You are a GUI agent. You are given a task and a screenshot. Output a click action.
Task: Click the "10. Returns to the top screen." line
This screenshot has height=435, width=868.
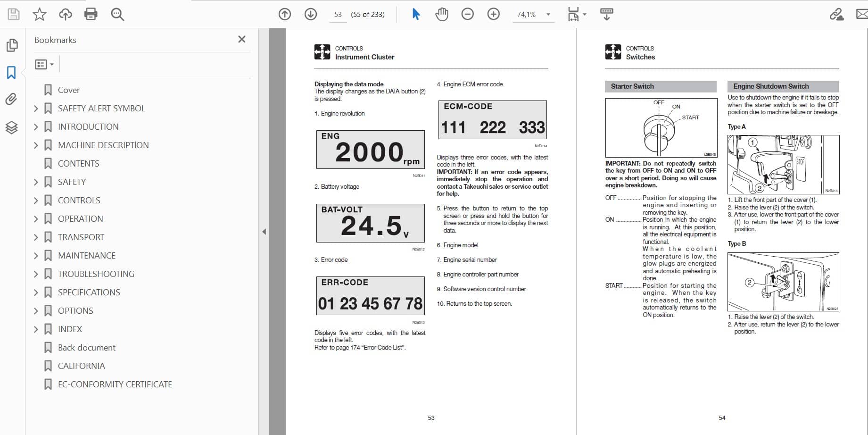474,304
